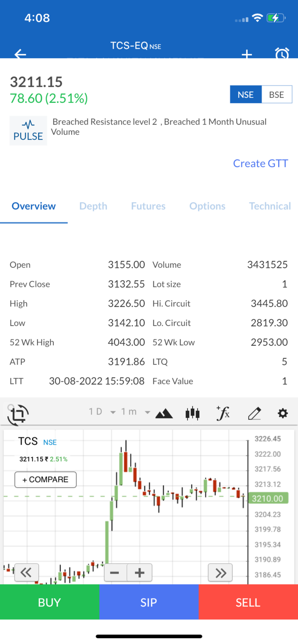Set a price alert with alarm icon
The width and height of the screenshot is (298, 644).
pos(282,53)
